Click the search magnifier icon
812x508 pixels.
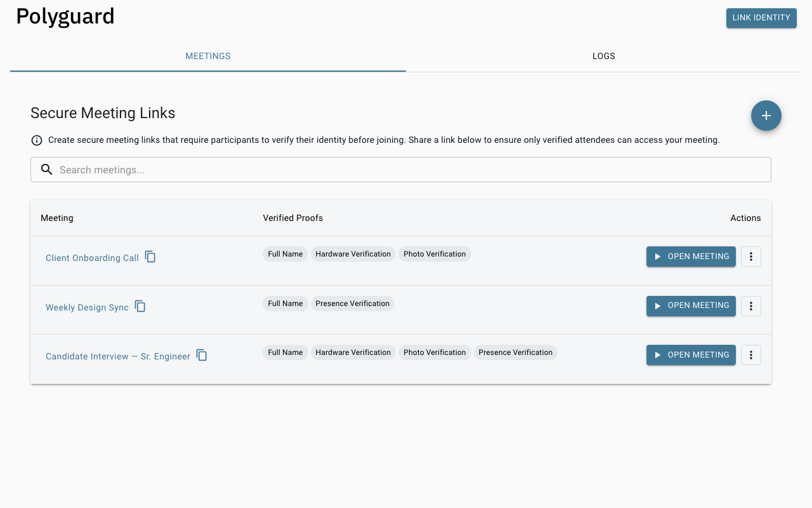(x=46, y=170)
